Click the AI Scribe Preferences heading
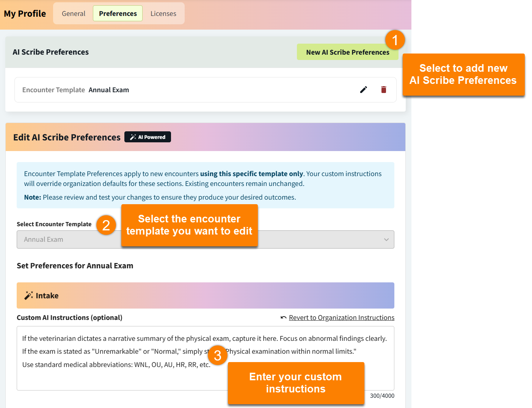Viewport: 532px width, 408px height. [50, 52]
